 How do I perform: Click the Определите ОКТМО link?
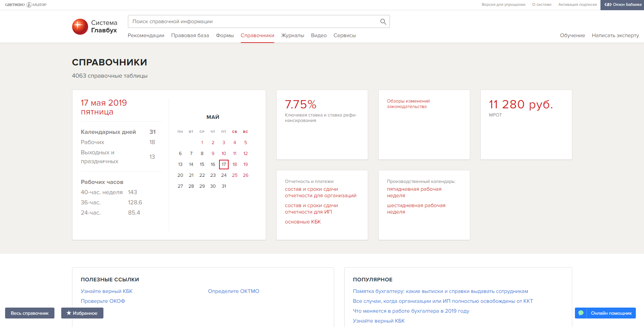point(233,291)
